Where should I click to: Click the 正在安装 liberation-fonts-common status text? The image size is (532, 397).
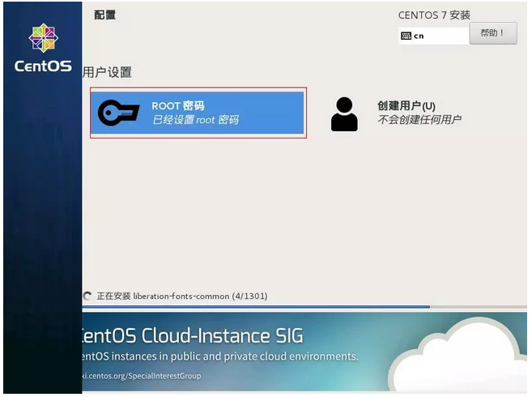pyautogui.click(x=182, y=297)
